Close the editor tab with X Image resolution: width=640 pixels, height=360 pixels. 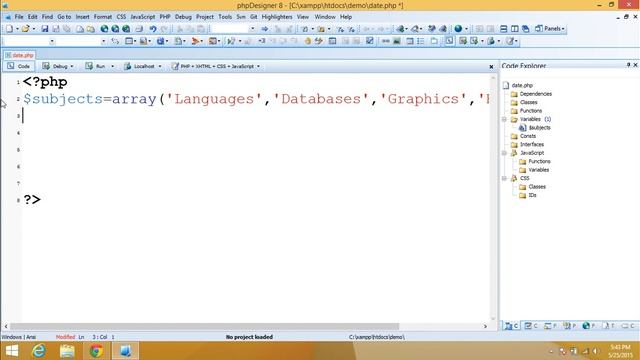491,67
